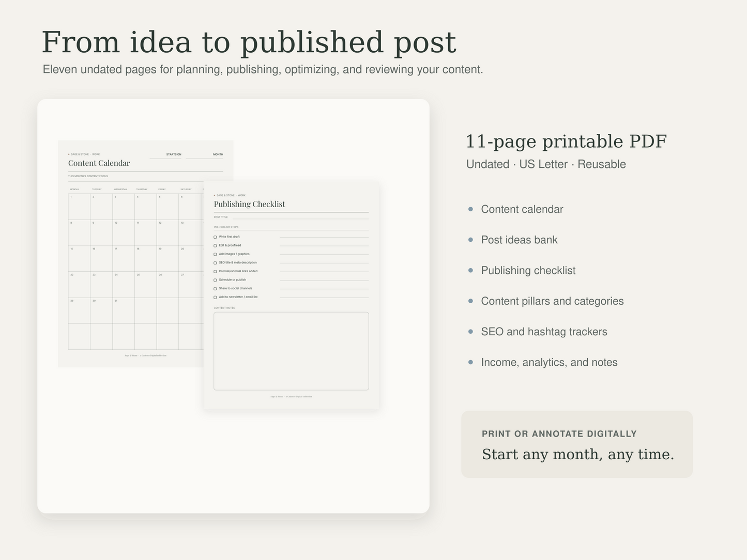Select calendar day 24 cell
Screen dimensions: 747x560
[x=124, y=285]
